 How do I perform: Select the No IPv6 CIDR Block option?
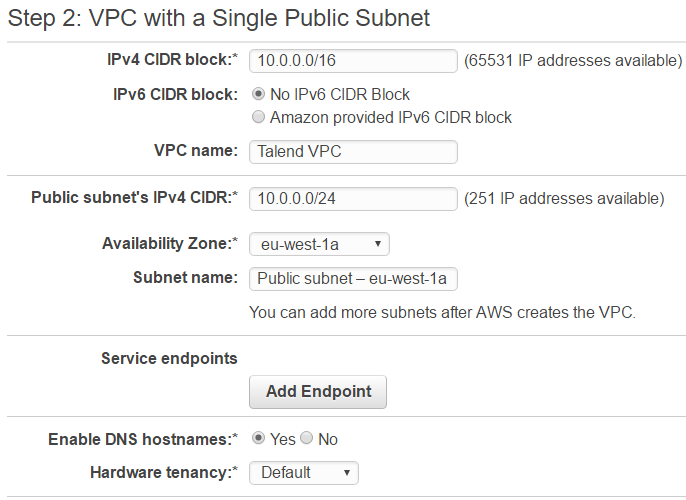(x=260, y=94)
